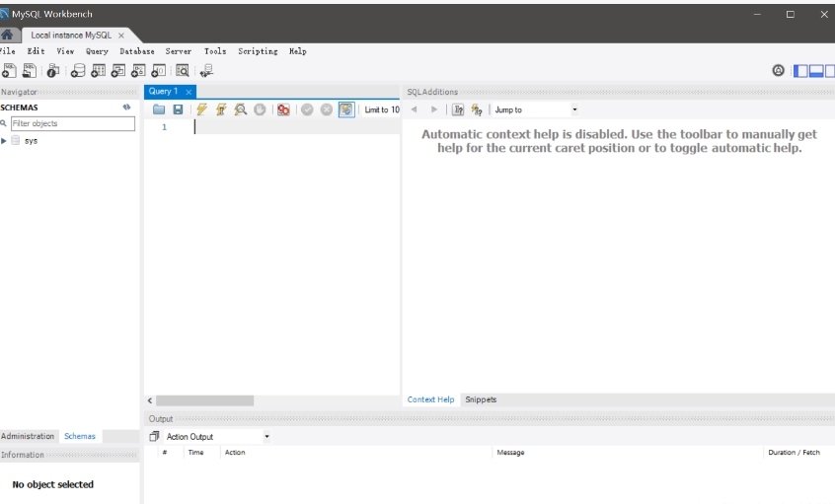The height and width of the screenshot is (504, 835).
Task: Click the Message column header
Action: coord(510,453)
